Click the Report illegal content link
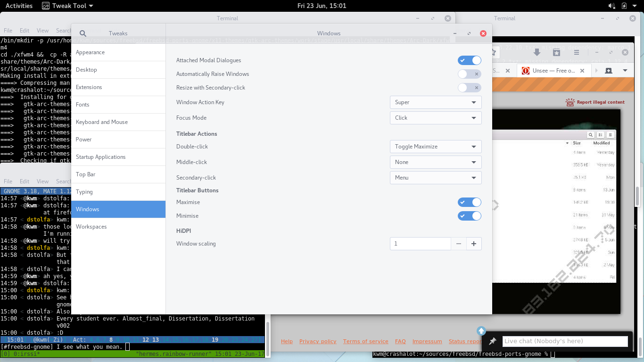Image resolution: width=644 pixels, height=362 pixels. [600, 102]
